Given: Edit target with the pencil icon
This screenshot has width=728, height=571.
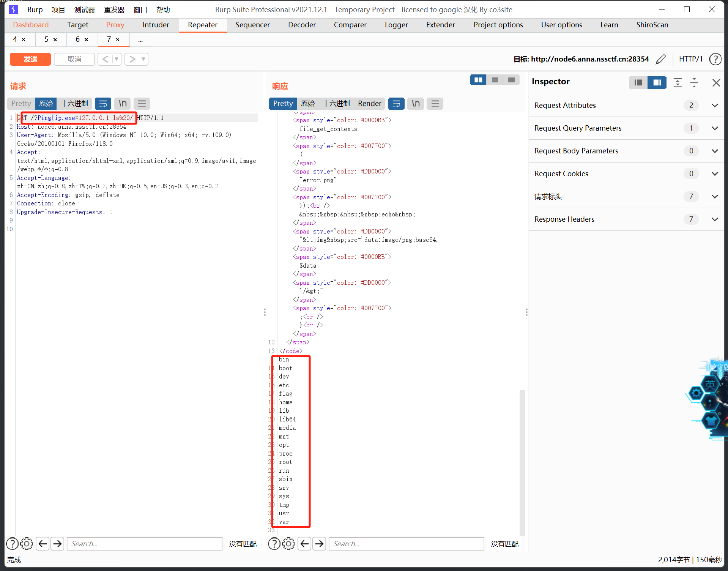Looking at the screenshot, I should click(661, 59).
